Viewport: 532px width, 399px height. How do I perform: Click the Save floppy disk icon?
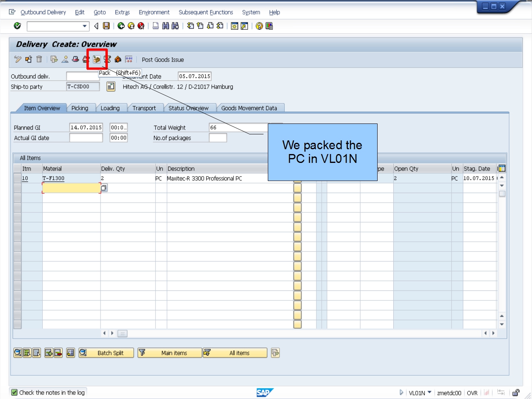tap(106, 26)
